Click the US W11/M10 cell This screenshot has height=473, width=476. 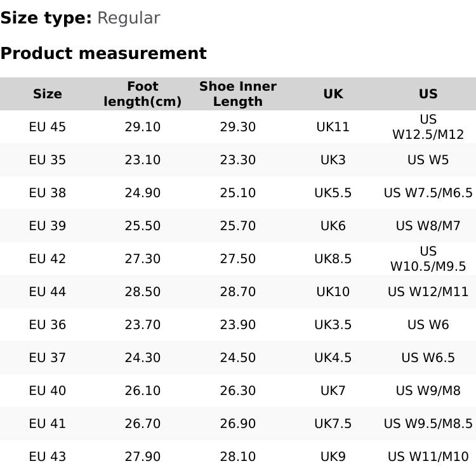[x=428, y=457]
